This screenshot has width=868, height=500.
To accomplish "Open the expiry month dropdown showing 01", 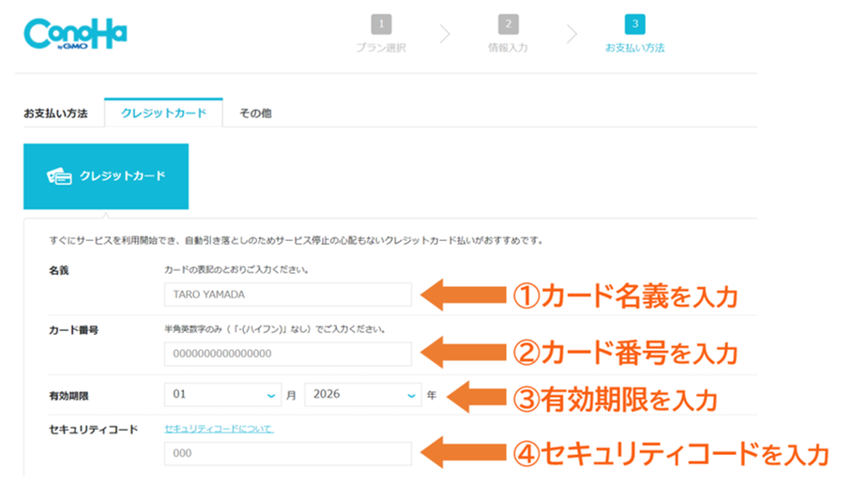I will point(222,395).
